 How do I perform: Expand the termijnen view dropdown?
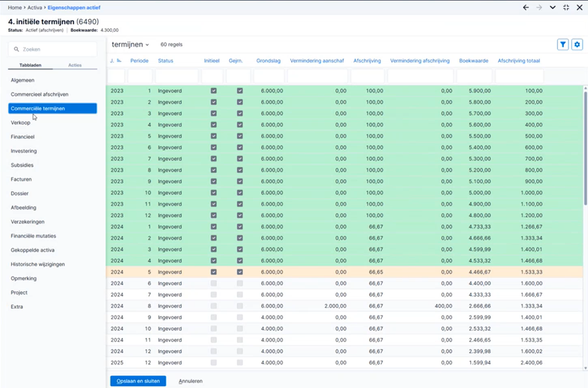click(130, 45)
